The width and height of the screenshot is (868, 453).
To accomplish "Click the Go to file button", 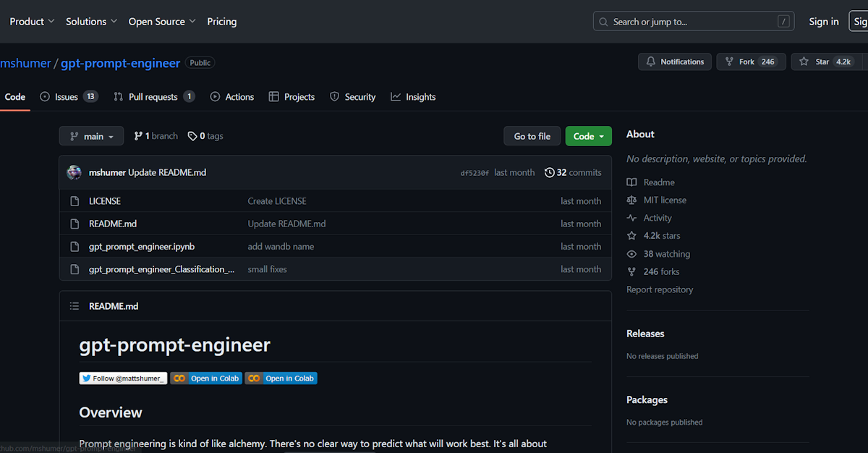I will click(532, 136).
